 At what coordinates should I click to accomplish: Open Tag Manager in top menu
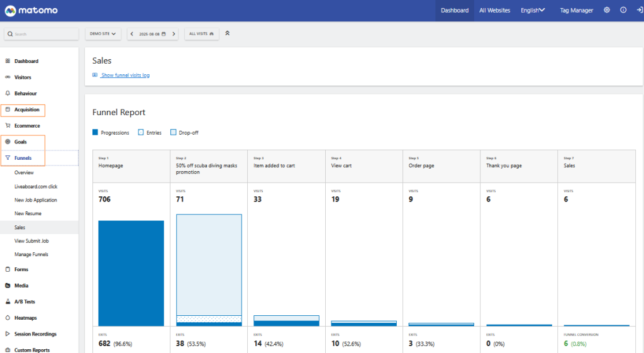[x=576, y=11]
